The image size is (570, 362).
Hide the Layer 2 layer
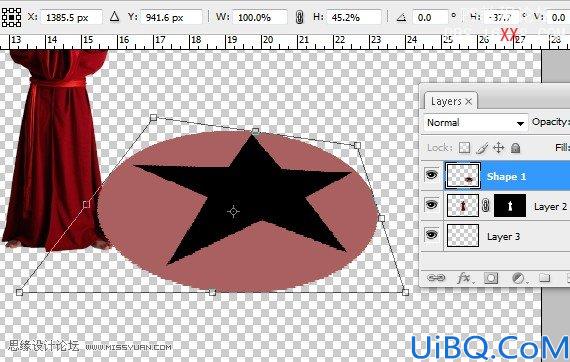click(431, 205)
